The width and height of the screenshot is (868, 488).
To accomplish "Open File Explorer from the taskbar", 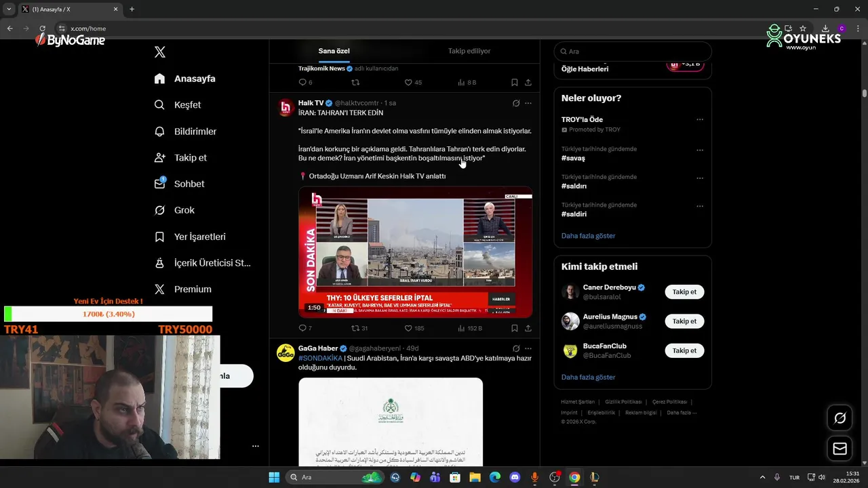I will [x=475, y=477].
